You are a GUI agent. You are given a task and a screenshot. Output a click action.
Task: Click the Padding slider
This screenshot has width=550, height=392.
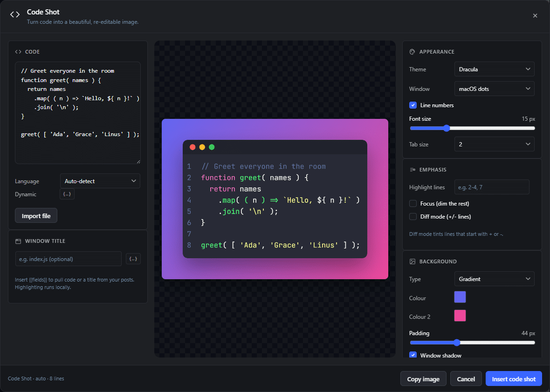(x=472, y=343)
